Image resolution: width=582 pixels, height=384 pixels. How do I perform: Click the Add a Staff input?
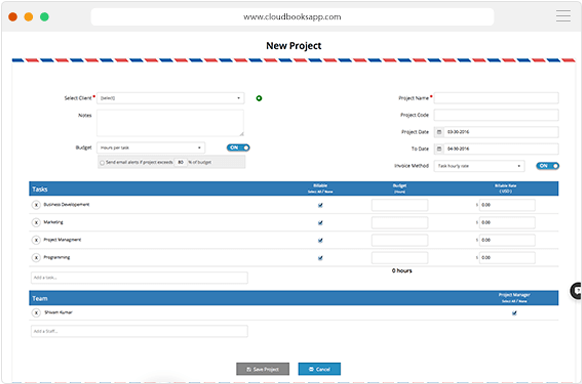coord(139,331)
